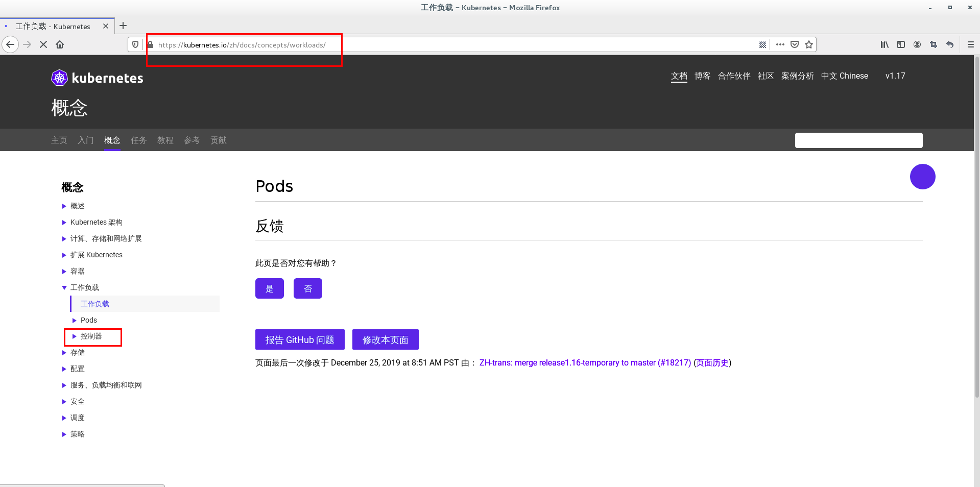Open a new browser tab with plus

(x=123, y=26)
